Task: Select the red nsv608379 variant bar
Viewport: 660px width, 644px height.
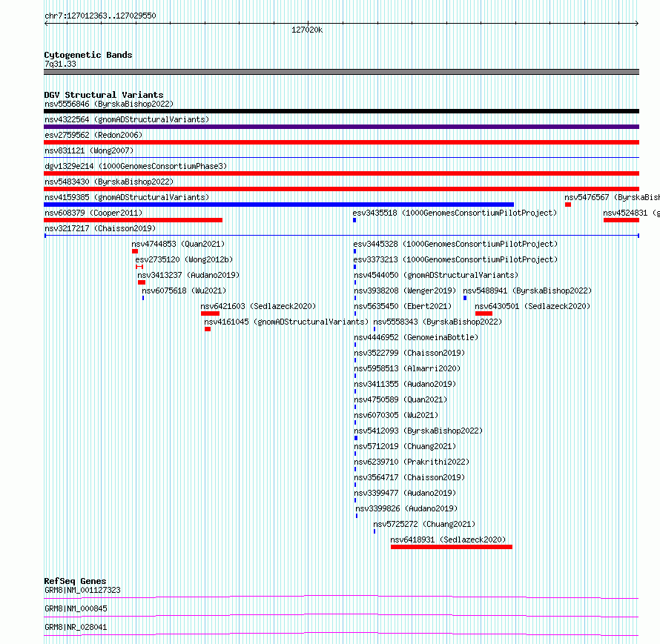Action: pyautogui.click(x=133, y=220)
